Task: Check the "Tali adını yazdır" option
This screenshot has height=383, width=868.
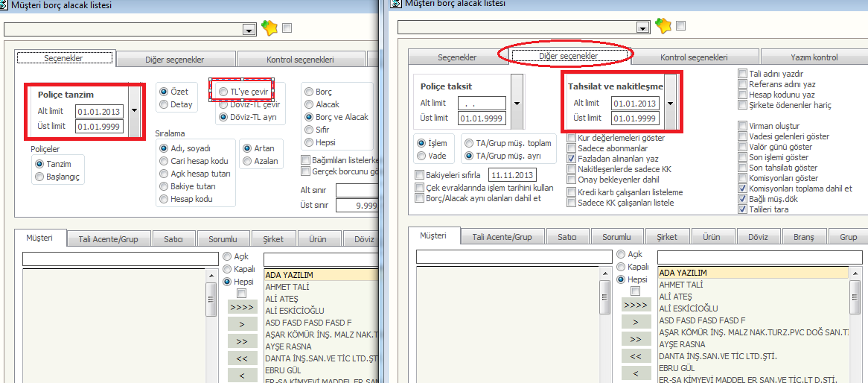Action: click(x=743, y=74)
